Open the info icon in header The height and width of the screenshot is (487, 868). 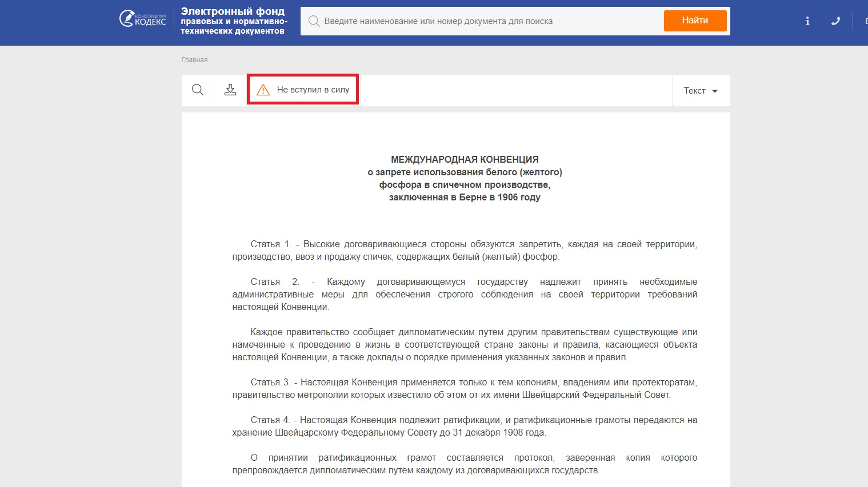[807, 21]
